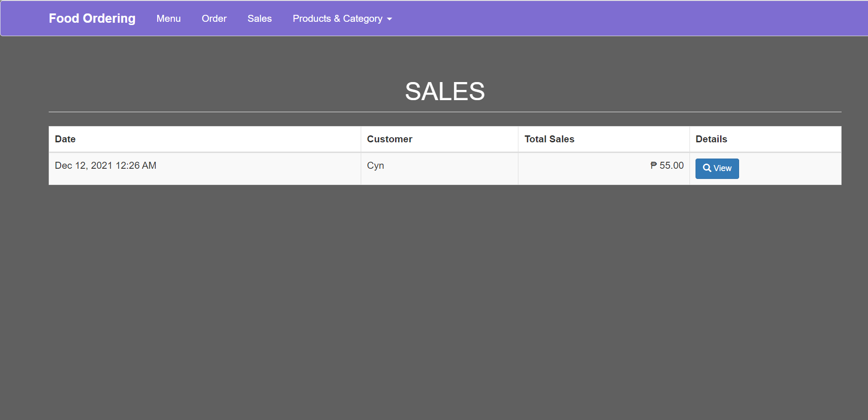The image size is (868, 420).
Task: Click the peso sign in Total Sales amount
Action: [653, 165]
